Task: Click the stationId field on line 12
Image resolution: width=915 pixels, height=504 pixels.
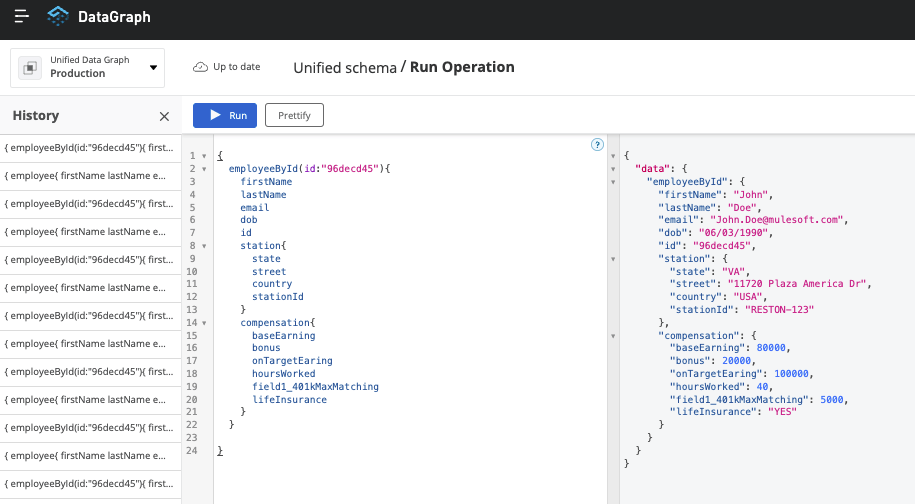Action: pos(278,297)
